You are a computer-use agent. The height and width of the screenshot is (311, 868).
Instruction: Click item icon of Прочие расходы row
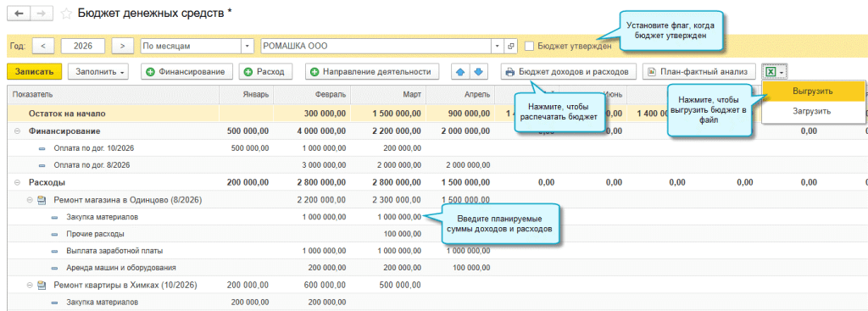click(55, 235)
